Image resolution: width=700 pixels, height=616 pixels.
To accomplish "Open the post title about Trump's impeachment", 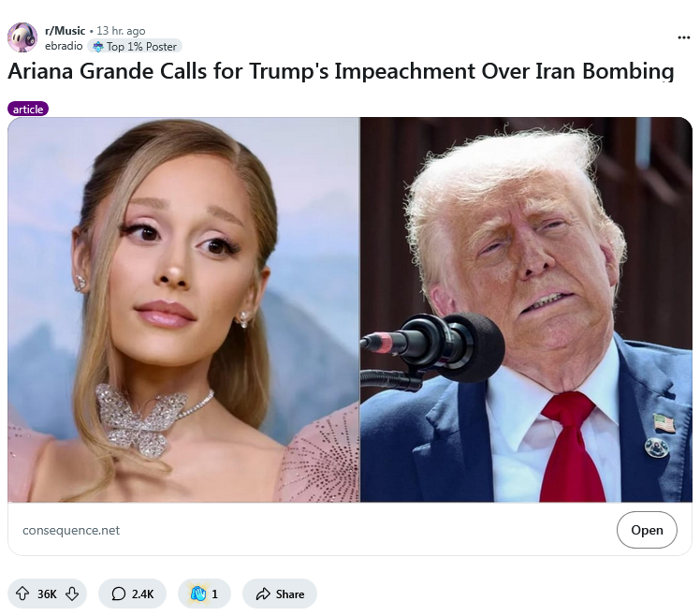I will tap(341, 71).
